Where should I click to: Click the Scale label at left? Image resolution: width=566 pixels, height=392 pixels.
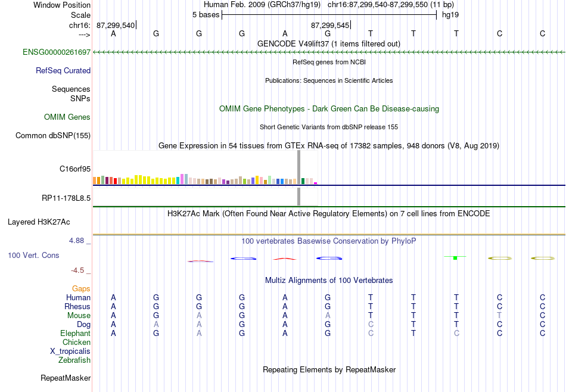81,15
